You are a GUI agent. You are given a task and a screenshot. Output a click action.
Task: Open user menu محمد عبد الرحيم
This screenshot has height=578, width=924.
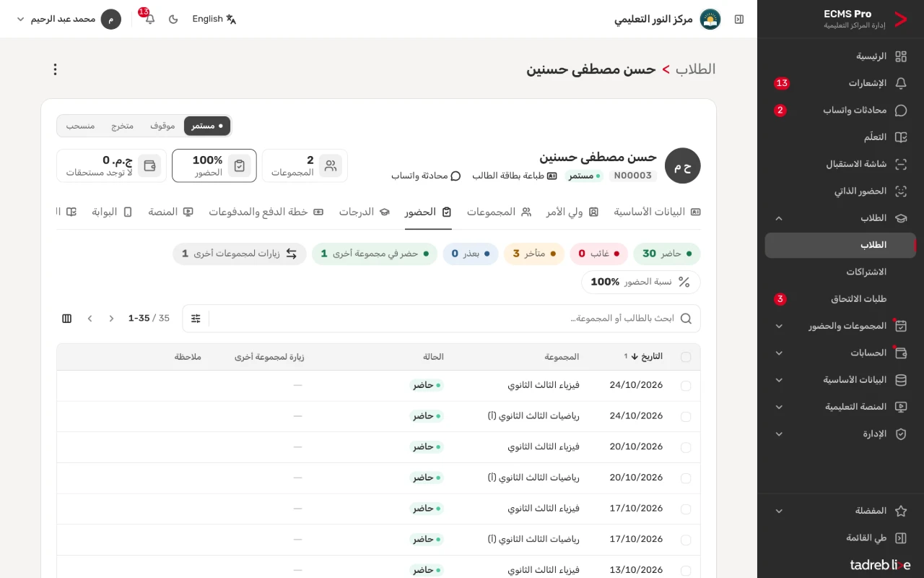(x=69, y=20)
